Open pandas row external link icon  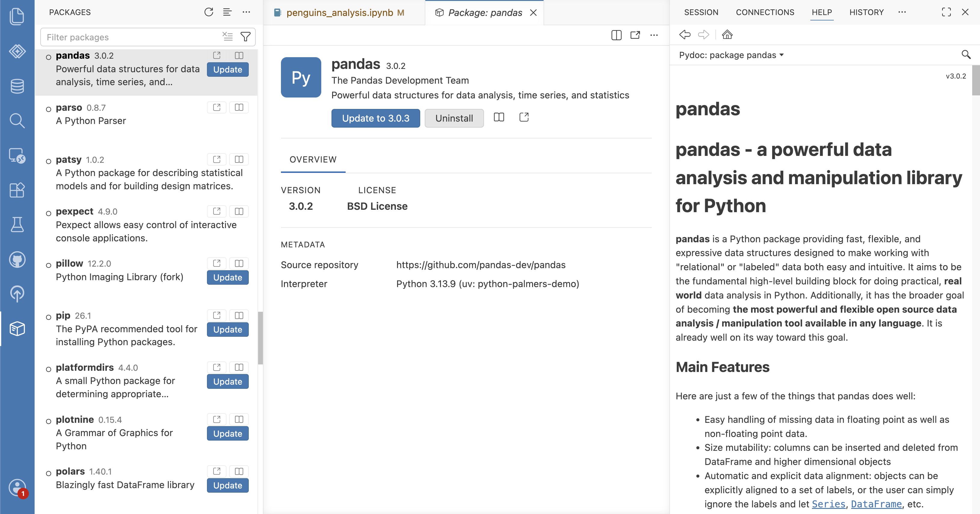(x=217, y=55)
